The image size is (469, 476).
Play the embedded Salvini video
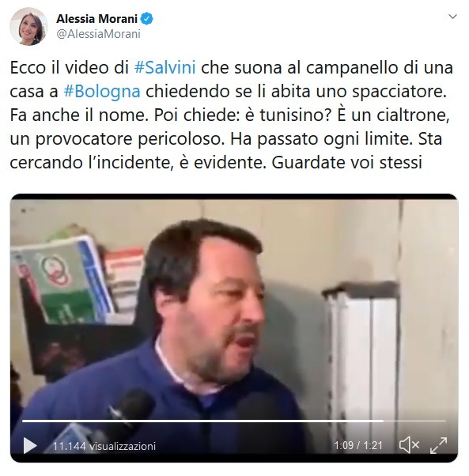point(30,445)
